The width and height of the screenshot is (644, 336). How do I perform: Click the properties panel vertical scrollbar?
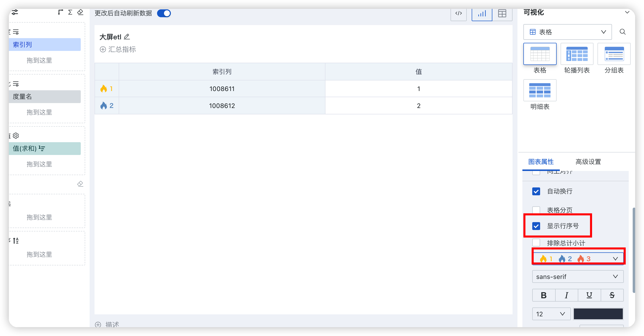tap(633, 250)
